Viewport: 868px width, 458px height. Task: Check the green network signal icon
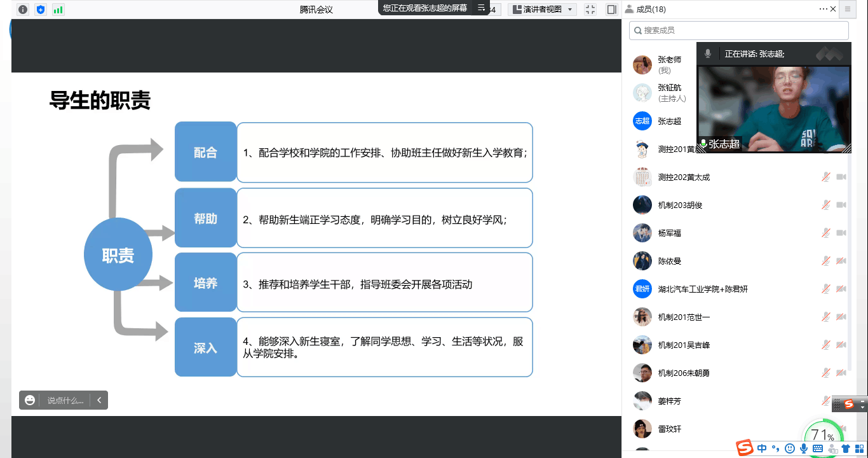coord(58,10)
